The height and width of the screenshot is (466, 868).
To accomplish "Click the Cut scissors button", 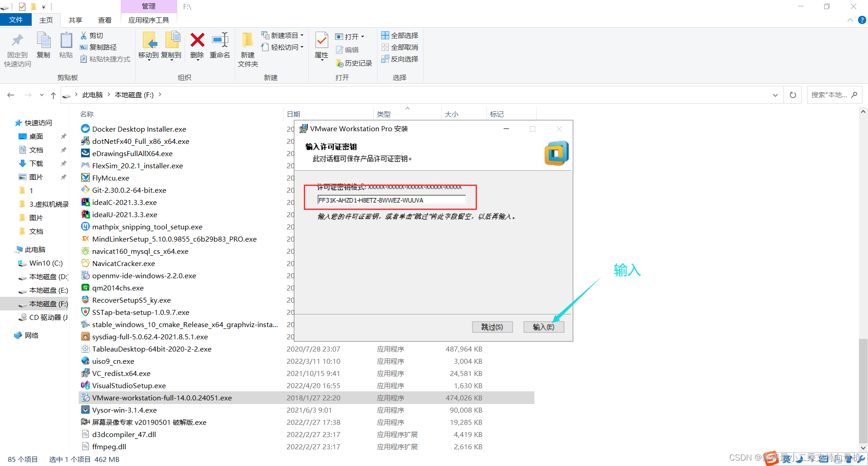I will click(x=92, y=35).
